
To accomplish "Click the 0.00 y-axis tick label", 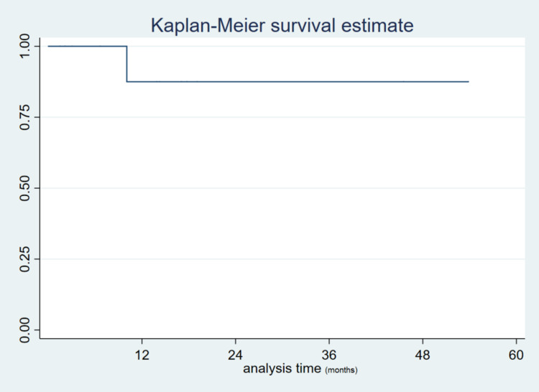I will tap(25, 330).
